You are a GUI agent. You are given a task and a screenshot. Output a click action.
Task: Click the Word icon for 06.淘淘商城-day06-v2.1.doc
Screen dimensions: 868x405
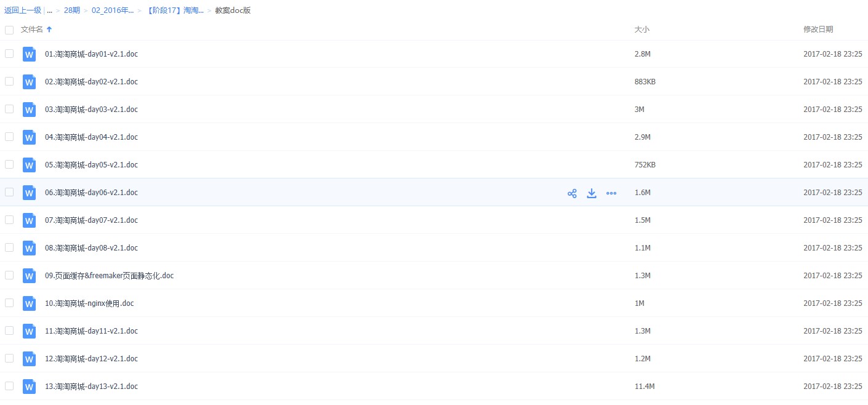29,193
